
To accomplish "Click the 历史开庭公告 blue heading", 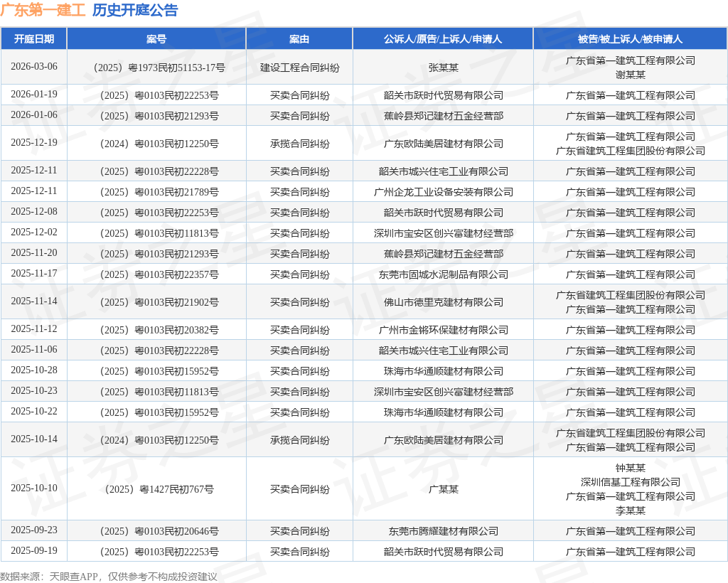I will click(135, 10).
